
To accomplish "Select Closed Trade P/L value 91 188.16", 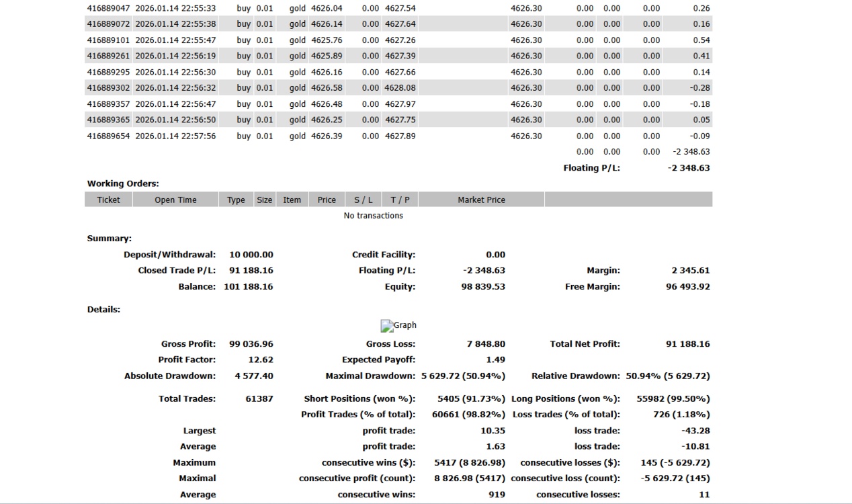I will [x=251, y=270].
